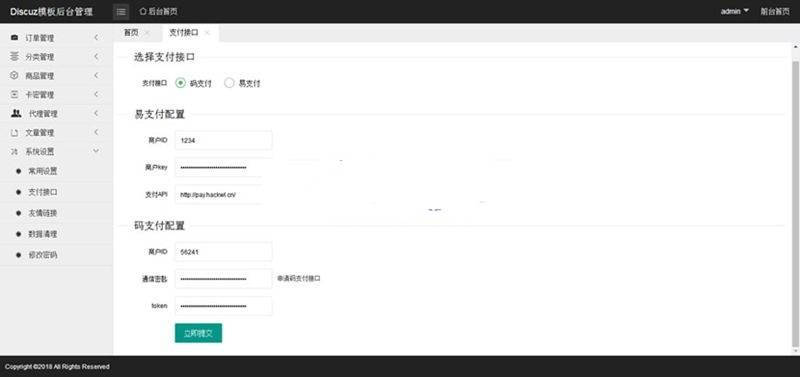
Task: Select the 易支付 radio button
Action: [229, 83]
